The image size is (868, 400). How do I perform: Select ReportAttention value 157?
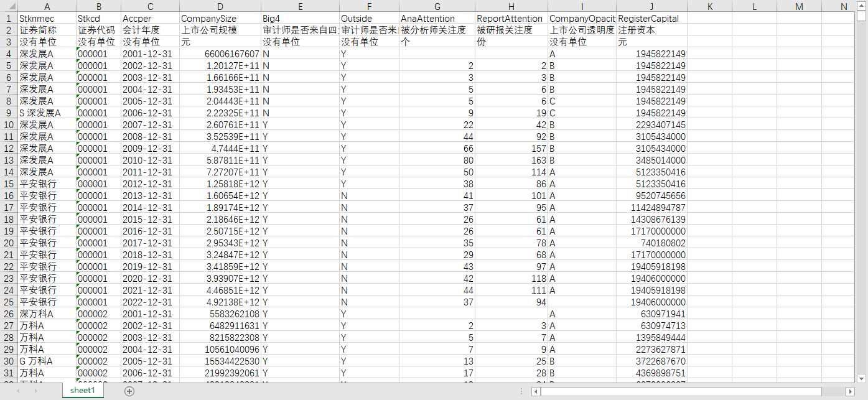point(511,149)
